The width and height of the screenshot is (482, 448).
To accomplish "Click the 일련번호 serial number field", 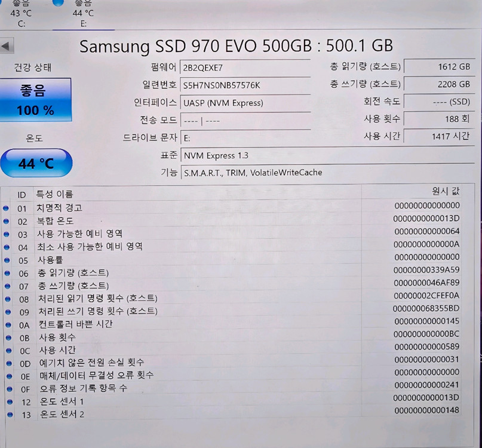I will tap(245, 86).
